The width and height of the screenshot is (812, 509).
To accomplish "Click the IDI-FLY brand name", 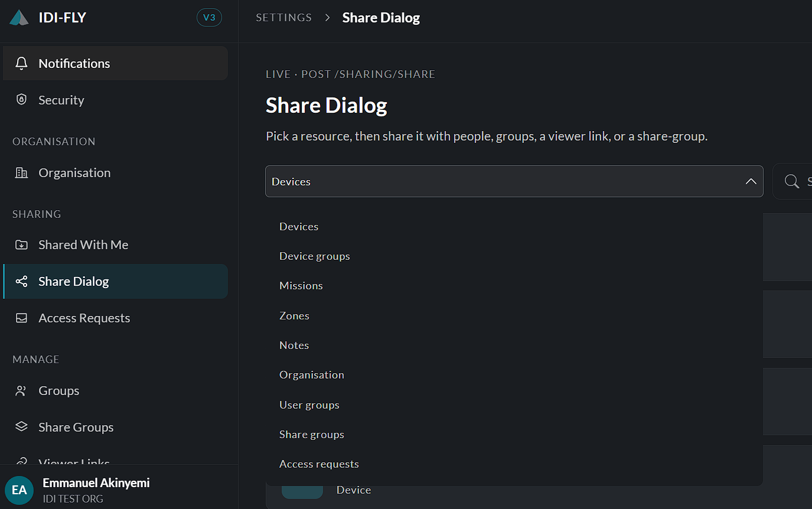I will pos(63,18).
